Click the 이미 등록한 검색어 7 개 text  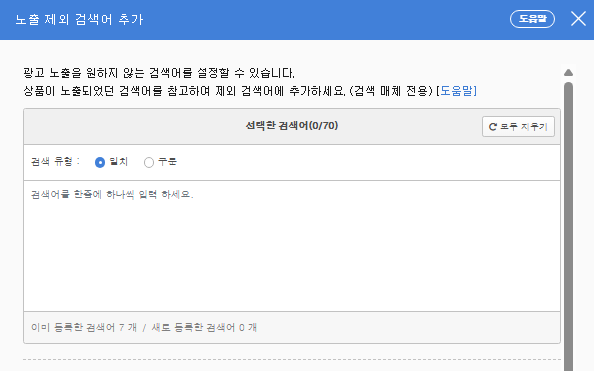point(84,327)
